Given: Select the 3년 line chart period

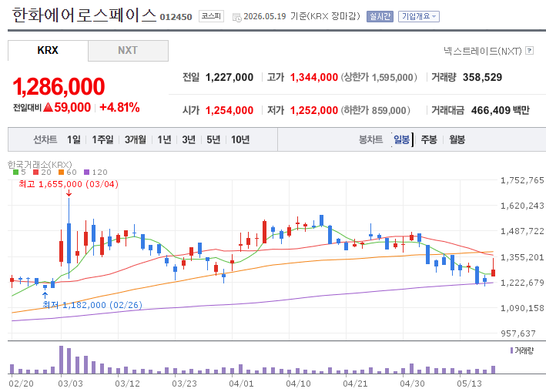Looking at the screenshot, I should coord(189,139).
